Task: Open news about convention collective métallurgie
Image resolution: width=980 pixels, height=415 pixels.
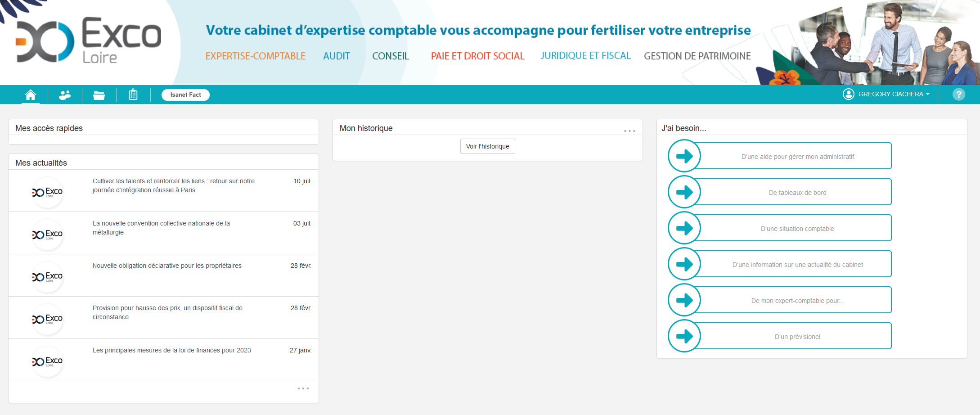Action: (x=161, y=228)
